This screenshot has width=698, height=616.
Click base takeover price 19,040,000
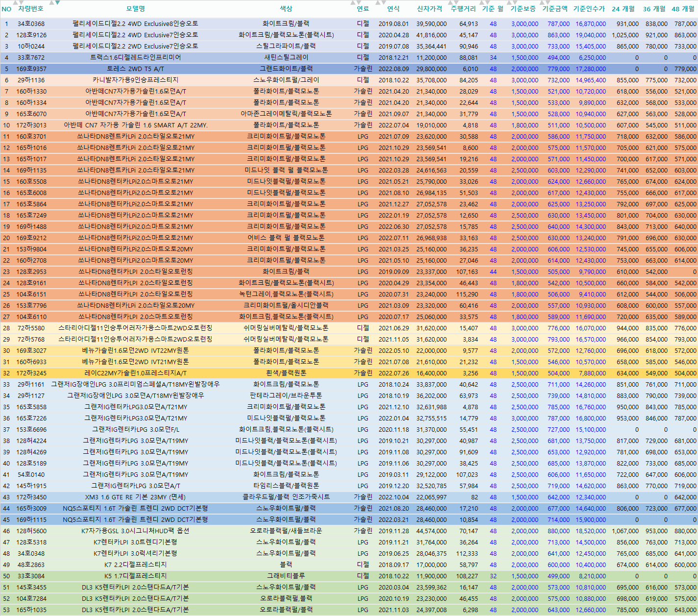pyautogui.click(x=591, y=35)
